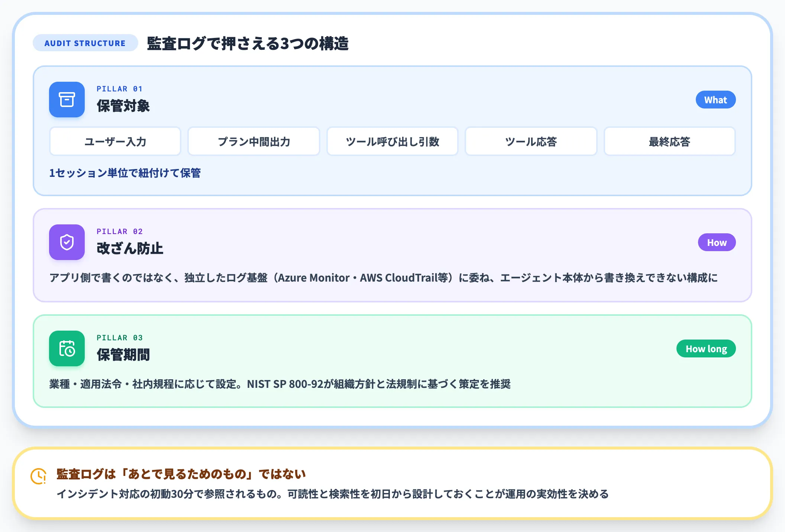
Task: Select the ツール応答 chip
Action: tap(531, 142)
